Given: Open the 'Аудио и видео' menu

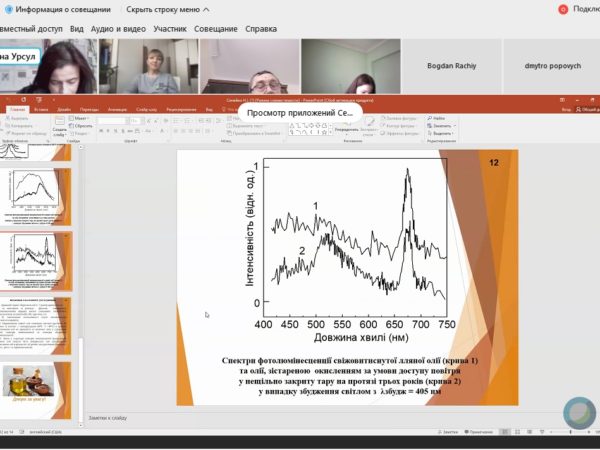Looking at the screenshot, I should pos(118,29).
